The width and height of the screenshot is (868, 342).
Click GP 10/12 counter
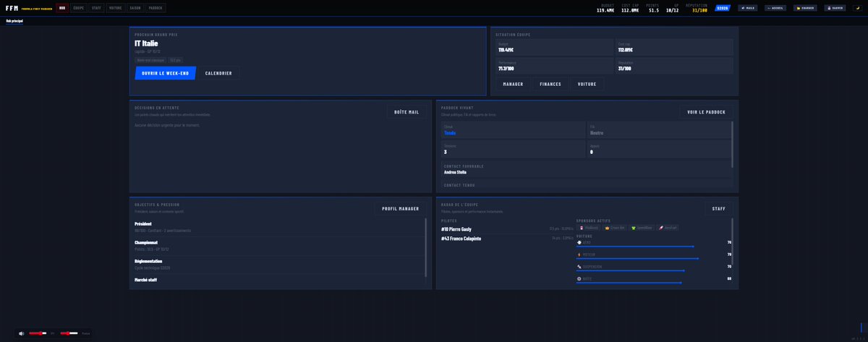coord(673,8)
